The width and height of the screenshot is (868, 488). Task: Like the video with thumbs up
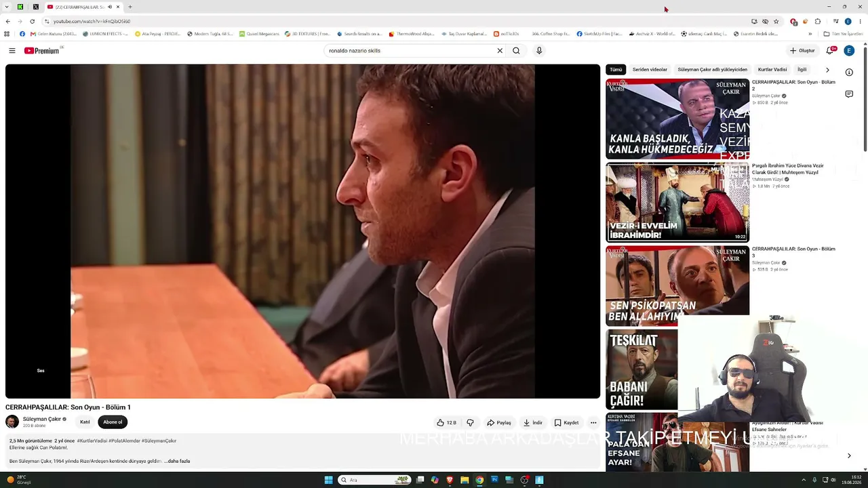click(x=446, y=422)
